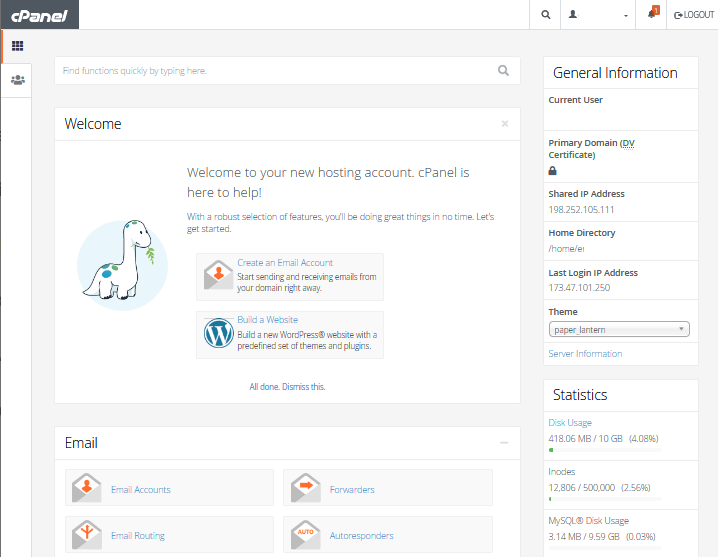Click the Forwarders arrow envelope icon

(305, 488)
